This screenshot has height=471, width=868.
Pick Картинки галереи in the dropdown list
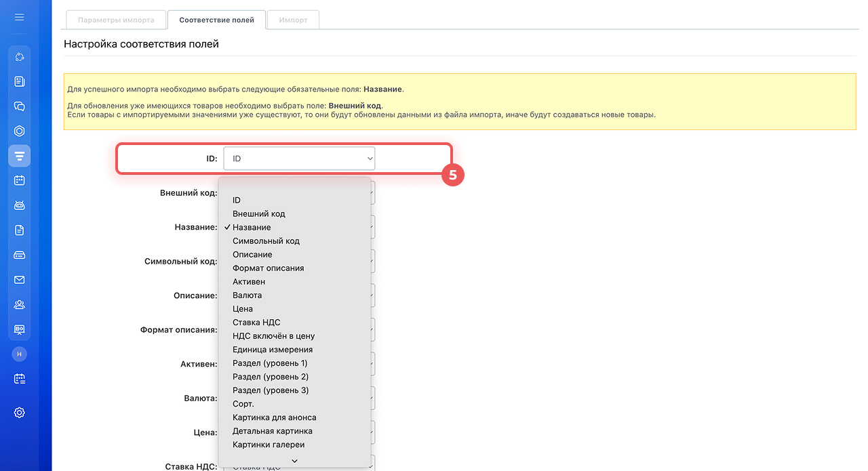(x=269, y=445)
